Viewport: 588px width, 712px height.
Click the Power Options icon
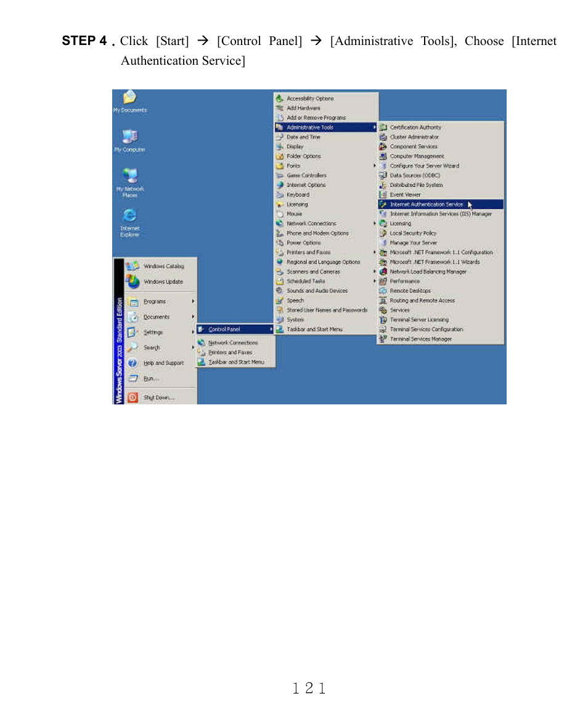280,242
